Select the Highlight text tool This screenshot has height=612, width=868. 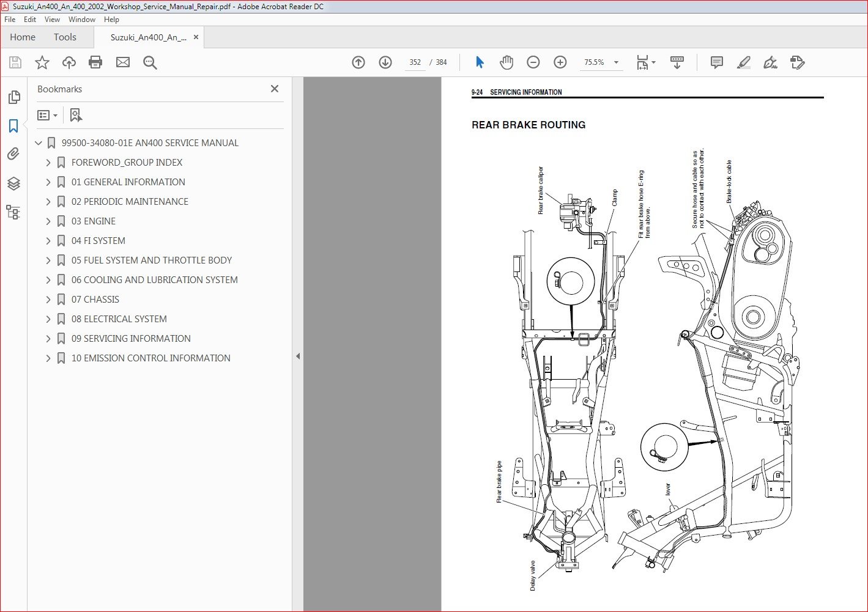pyautogui.click(x=744, y=62)
